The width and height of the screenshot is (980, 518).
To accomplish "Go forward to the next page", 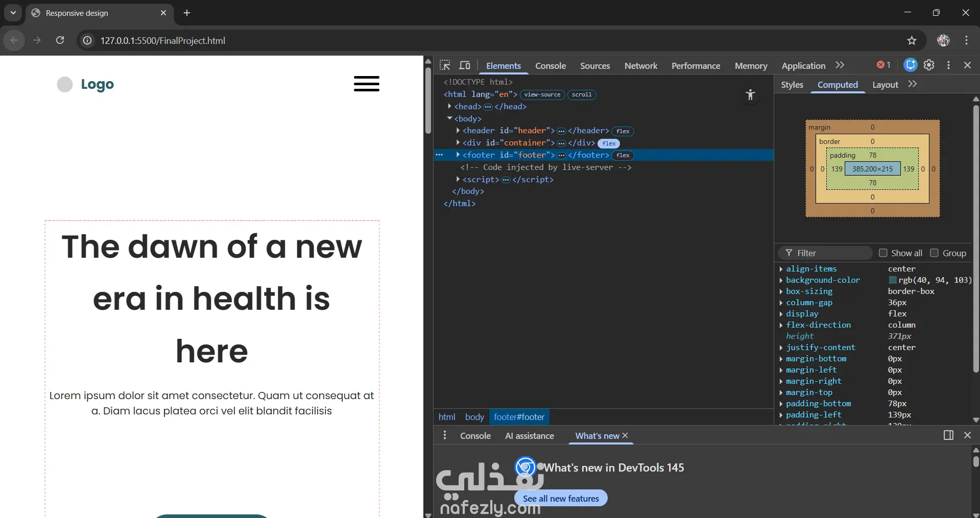I will tap(37, 40).
